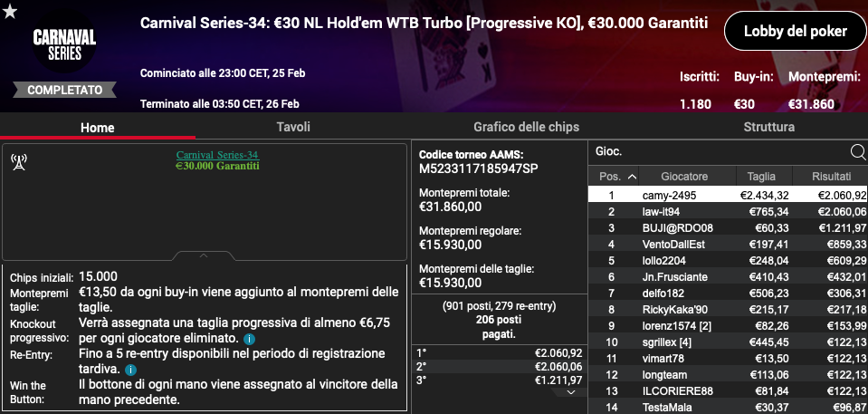Screen dimensions: 868x414
Task: Click the broadcast antenna icon
Action: click(19, 162)
